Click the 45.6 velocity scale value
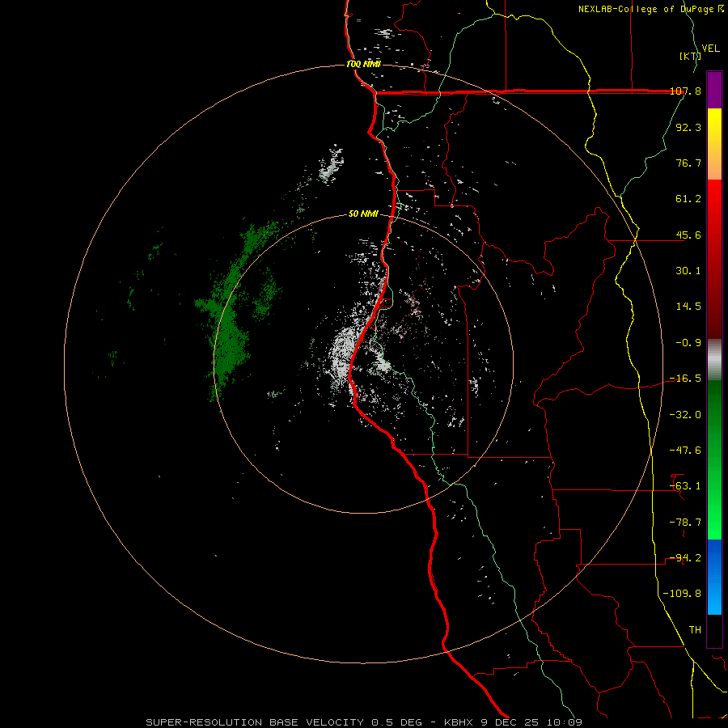Screen dimensions: 728x728 tap(688, 235)
